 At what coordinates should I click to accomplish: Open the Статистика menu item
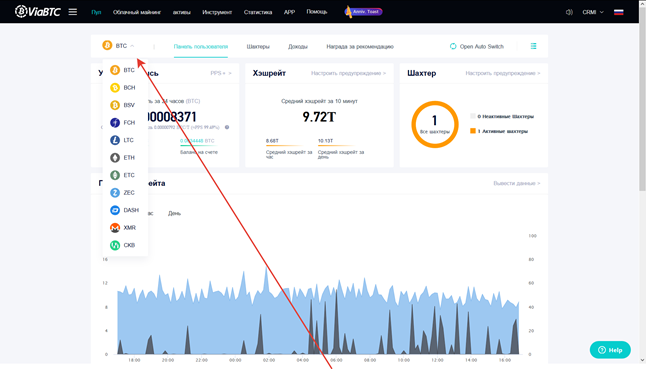click(x=258, y=12)
